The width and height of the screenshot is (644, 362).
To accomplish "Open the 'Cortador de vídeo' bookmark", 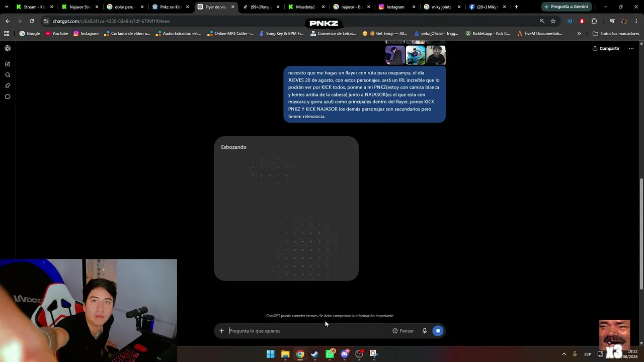I will coord(127,34).
